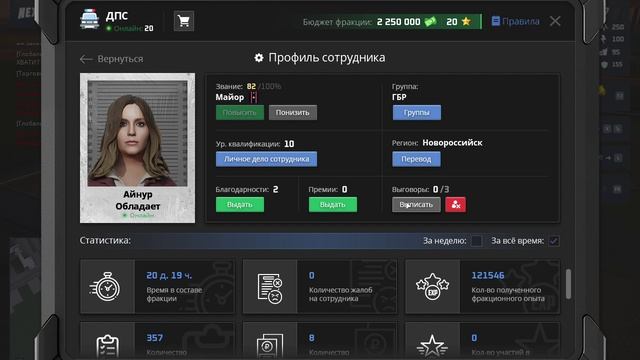Demote employee with Понизить button

(293, 113)
